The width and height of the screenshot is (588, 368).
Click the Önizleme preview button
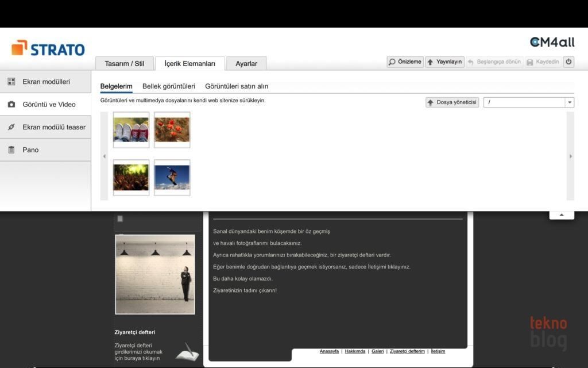click(x=405, y=62)
